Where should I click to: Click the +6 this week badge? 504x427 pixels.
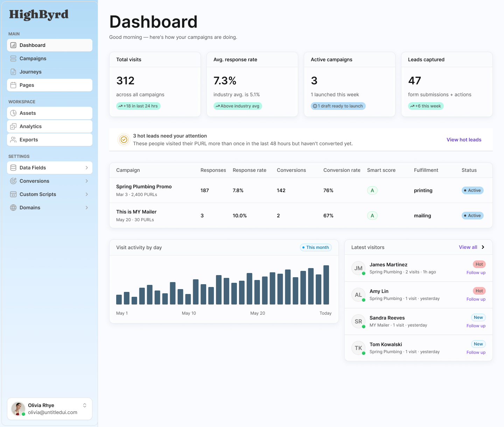tap(426, 106)
